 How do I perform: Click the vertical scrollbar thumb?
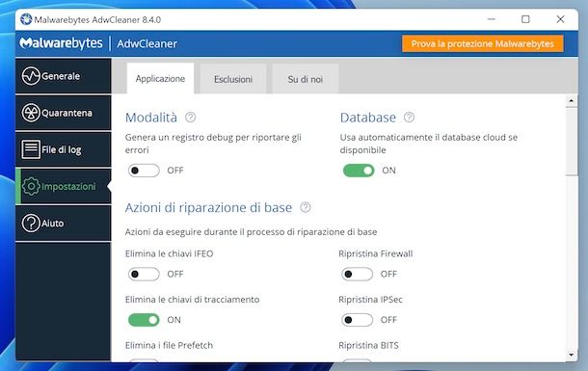point(572,142)
